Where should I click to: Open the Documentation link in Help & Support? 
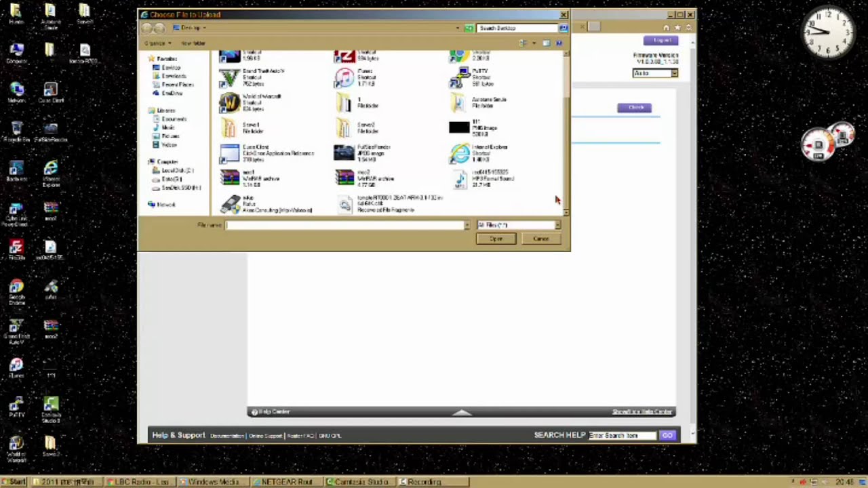pyautogui.click(x=226, y=435)
